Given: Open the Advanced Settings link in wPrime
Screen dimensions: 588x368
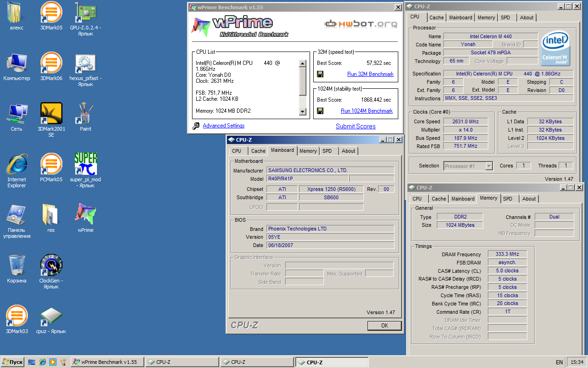Looking at the screenshot, I should [224, 126].
